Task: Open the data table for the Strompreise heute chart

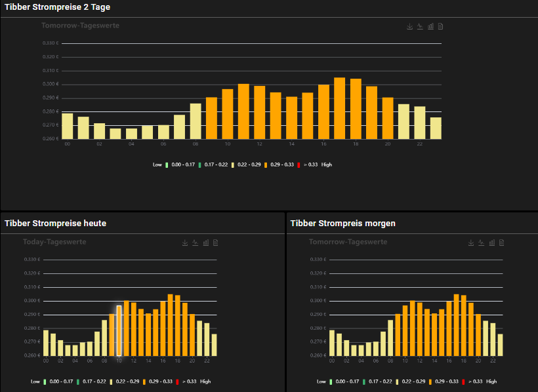Action: 215,243
